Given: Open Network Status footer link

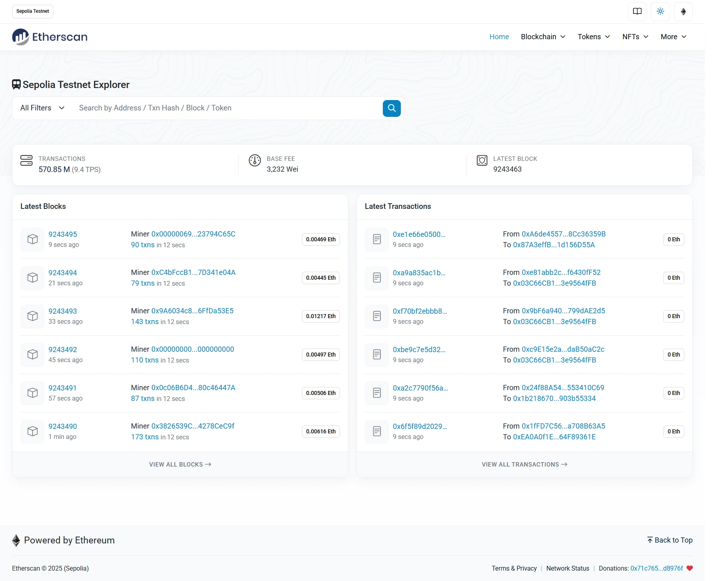Looking at the screenshot, I should click(568, 569).
